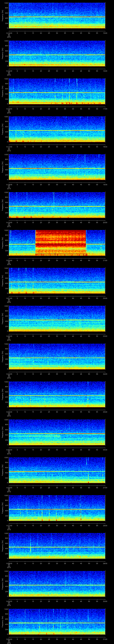Select the spectrogram panel starting at 9:25:00

[57, 432]
